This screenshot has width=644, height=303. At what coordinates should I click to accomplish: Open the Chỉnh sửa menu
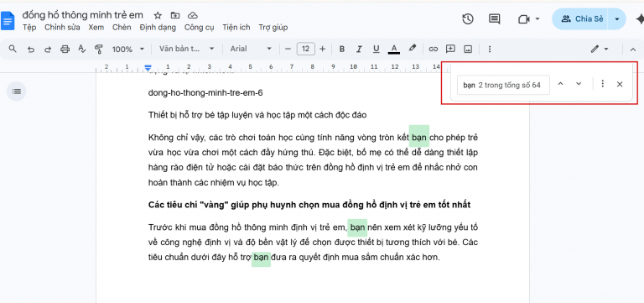[62, 28]
